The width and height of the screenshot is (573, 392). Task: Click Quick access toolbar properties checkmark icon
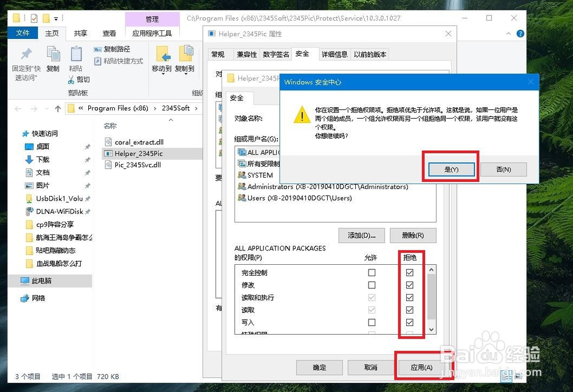click(x=34, y=18)
